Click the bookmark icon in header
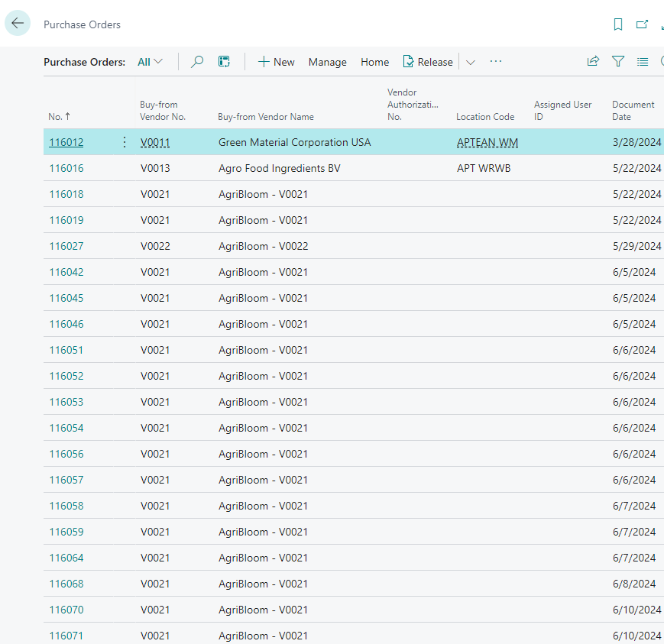The height and width of the screenshot is (644, 664). pyautogui.click(x=618, y=24)
